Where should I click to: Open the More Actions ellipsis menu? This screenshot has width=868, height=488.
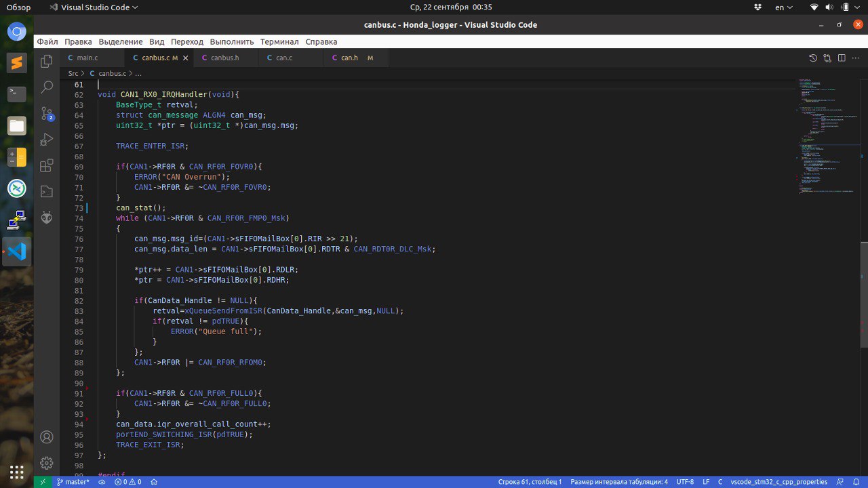[856, 58]
